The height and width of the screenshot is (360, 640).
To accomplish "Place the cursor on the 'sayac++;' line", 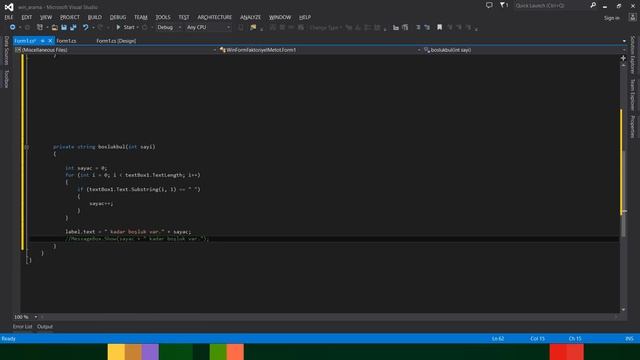I will click(x=101, y=203).
